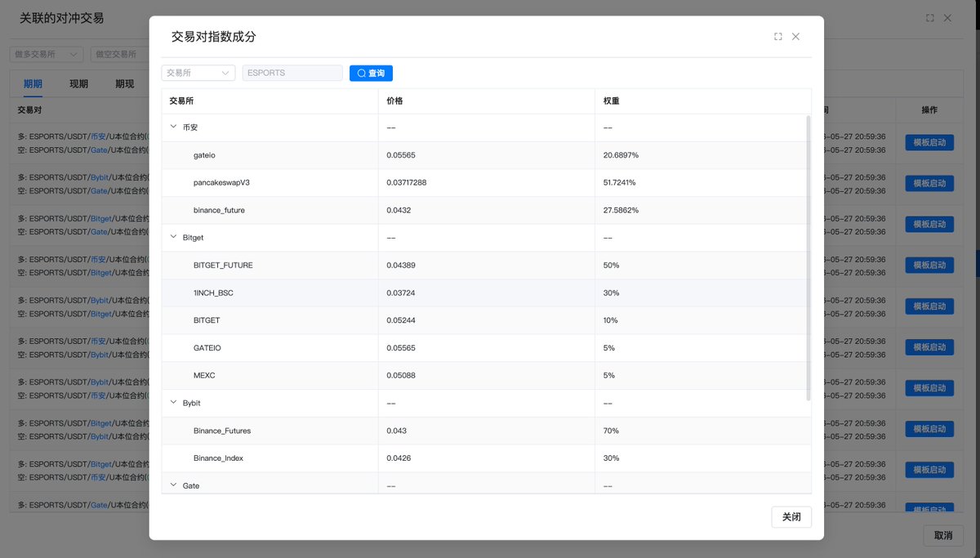980x558 pixels.
Task: Select the MEXC row
Action: [x=487, y=376]
